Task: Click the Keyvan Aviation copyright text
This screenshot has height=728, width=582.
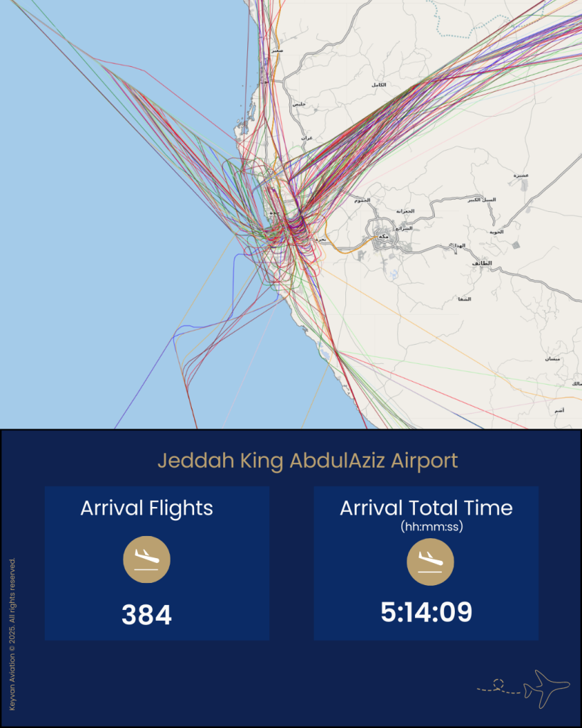Action: tap(13, 634)
